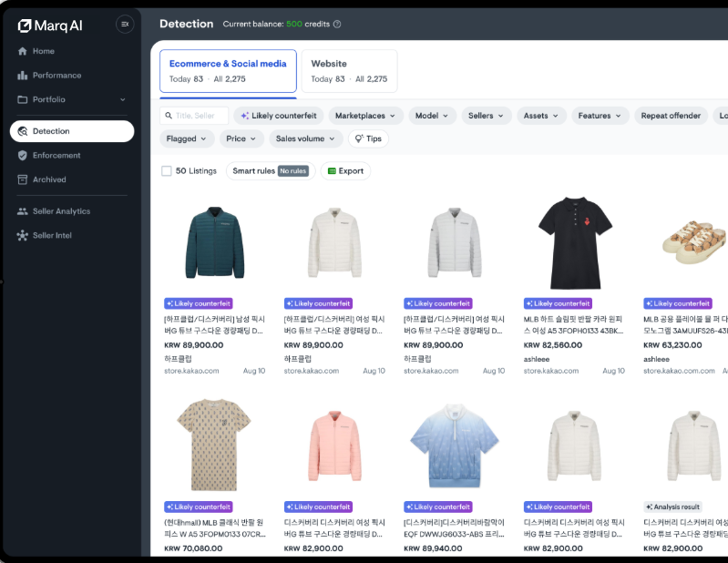Expand the Portfolio menu chevron
The width and height of the screenshot is (728, 563).
coord(123,99)
